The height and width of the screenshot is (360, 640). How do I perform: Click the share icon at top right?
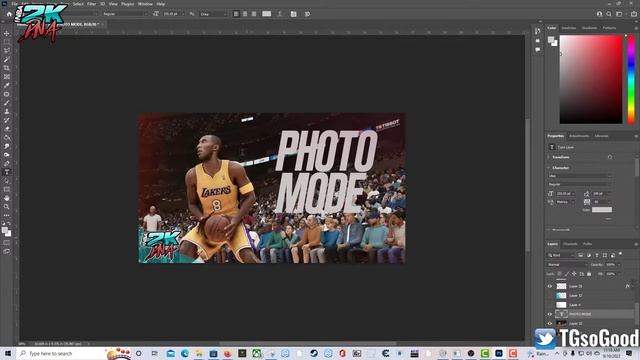click(x=633, y=14)
